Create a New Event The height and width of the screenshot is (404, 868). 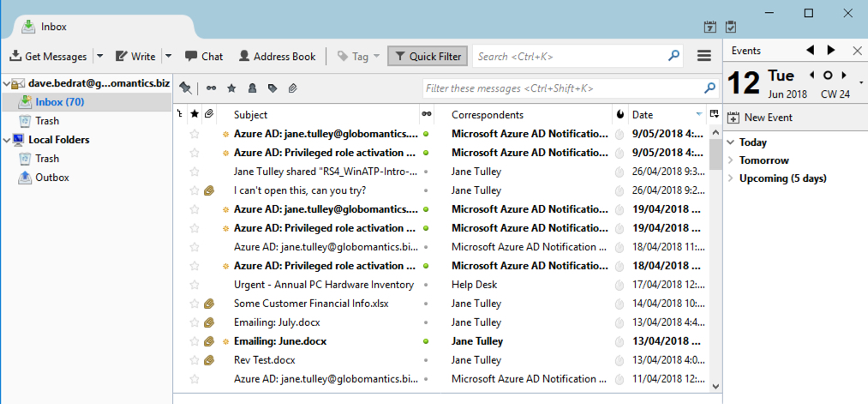pos(759,118)
